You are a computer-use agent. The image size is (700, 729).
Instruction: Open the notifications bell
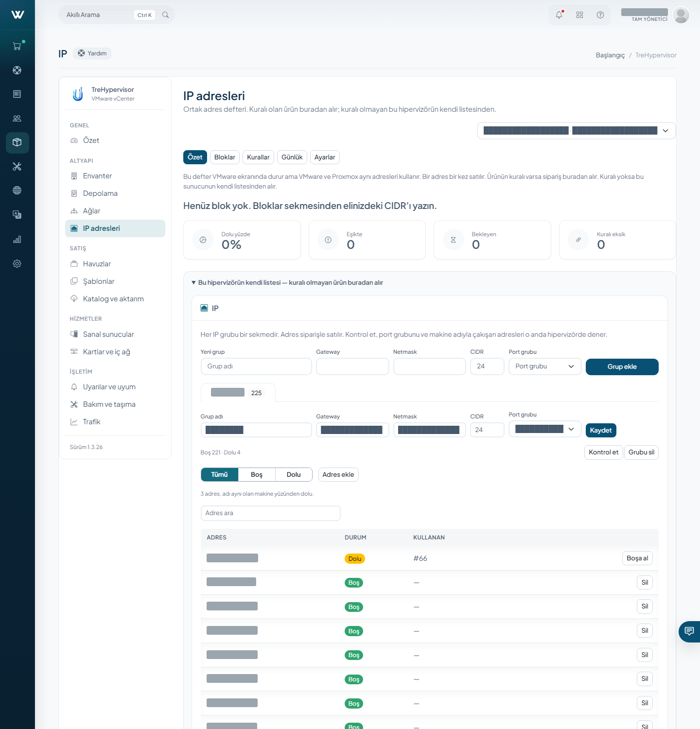[x=559, y=15]
